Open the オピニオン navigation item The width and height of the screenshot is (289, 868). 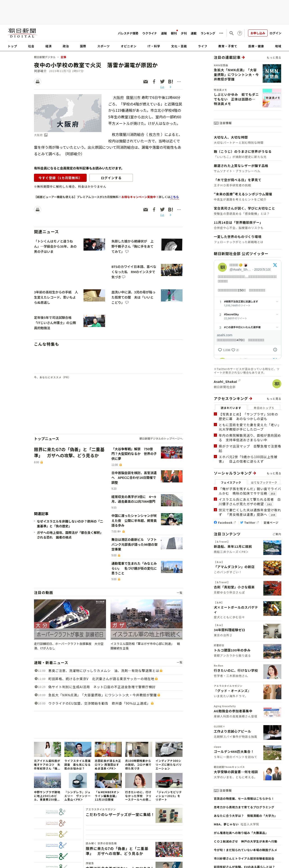pyautogui.click(x=129, y=46)
